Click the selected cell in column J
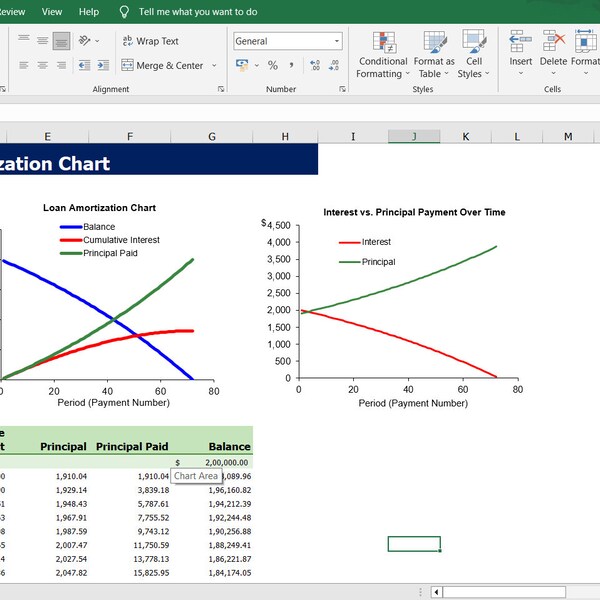 tap(414, 544)
